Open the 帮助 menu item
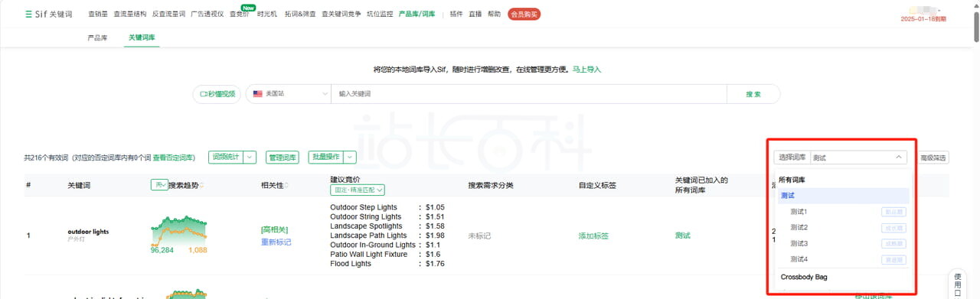Screen dimensions: 980x299 [x=495, y=14]
